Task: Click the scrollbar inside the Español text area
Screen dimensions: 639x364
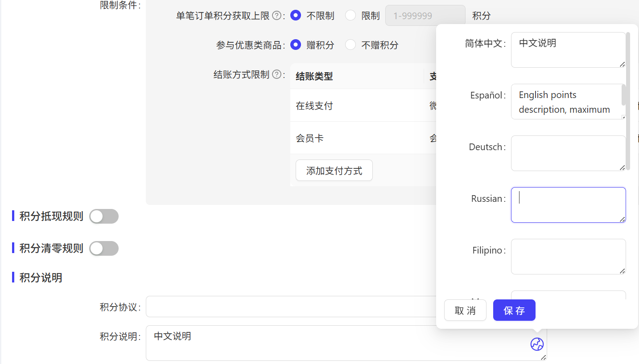Action: pyautogui.click(x=623, y=95)
